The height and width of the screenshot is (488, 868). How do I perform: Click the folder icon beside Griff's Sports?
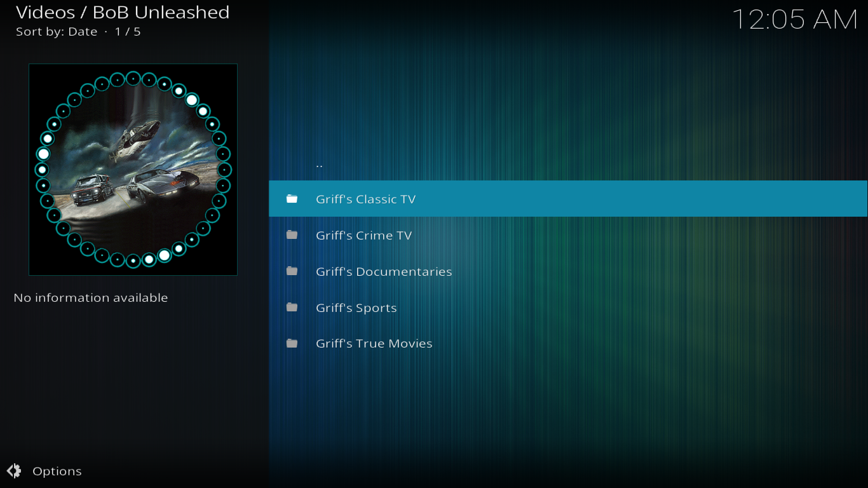[292, 308]
